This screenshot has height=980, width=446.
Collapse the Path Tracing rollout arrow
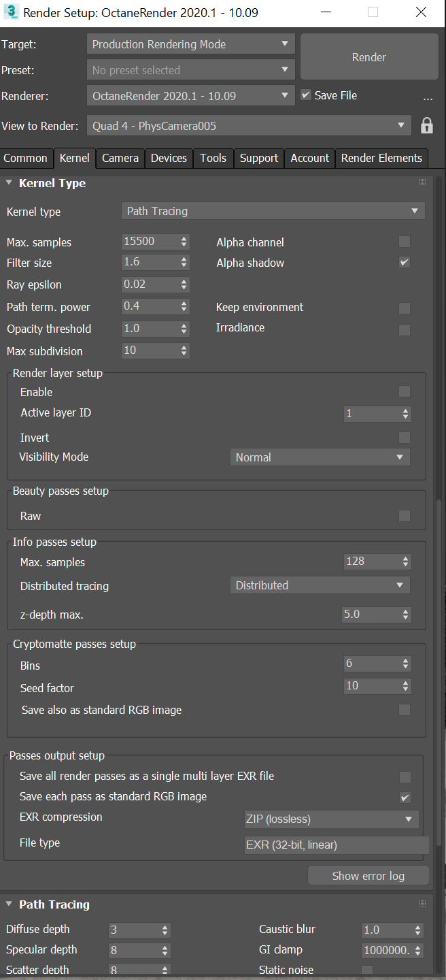[9, 904]
